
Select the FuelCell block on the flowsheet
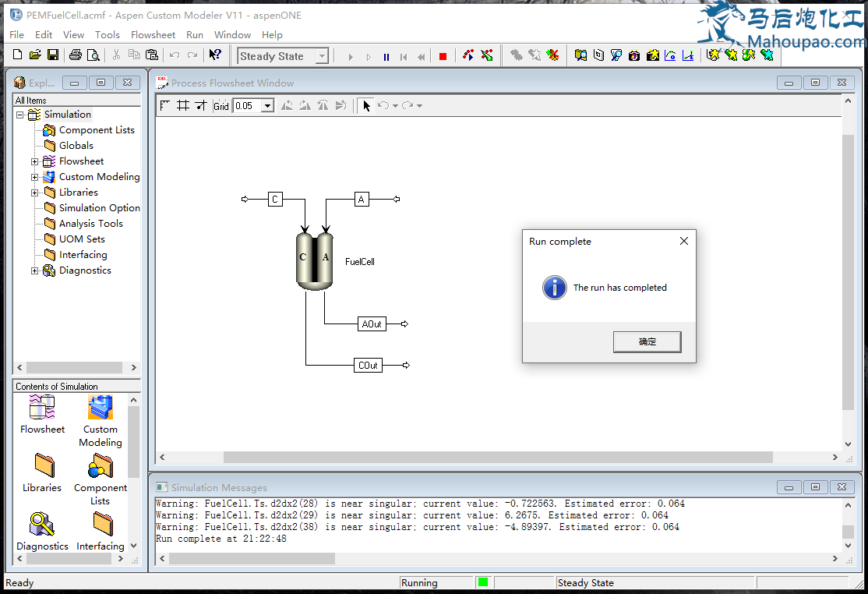(x=315, y=260)
